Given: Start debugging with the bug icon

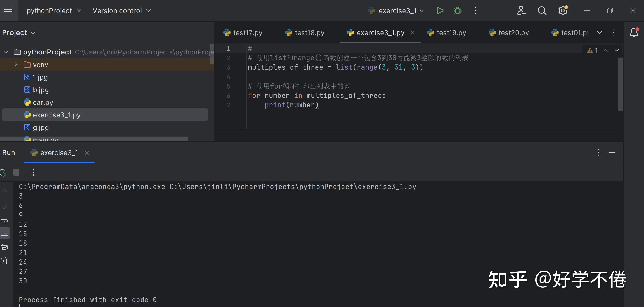Looking at the screenshot, I should click(x=458, y=11).
